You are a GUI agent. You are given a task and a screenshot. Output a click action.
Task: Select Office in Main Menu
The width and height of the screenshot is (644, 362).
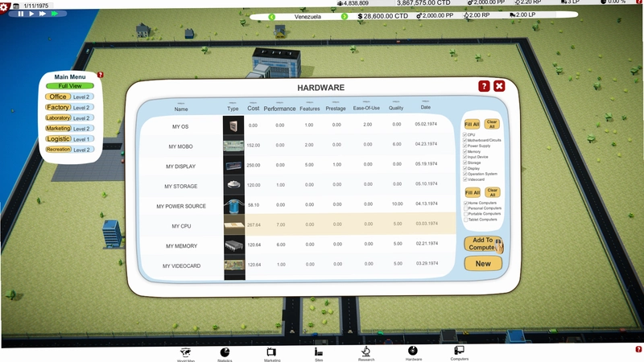tap(58, 97)
